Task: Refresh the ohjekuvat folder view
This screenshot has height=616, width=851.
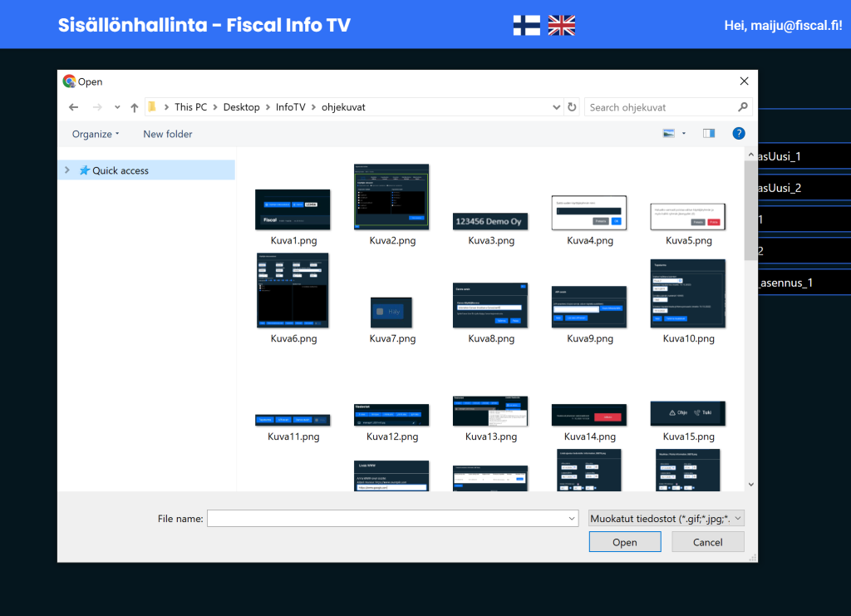Action: [x=572, y=107]
